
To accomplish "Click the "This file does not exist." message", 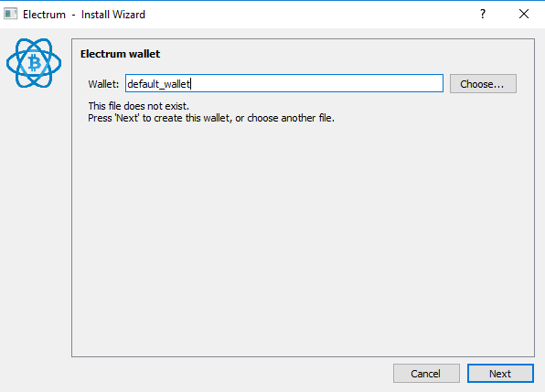I will coord(138,106).
